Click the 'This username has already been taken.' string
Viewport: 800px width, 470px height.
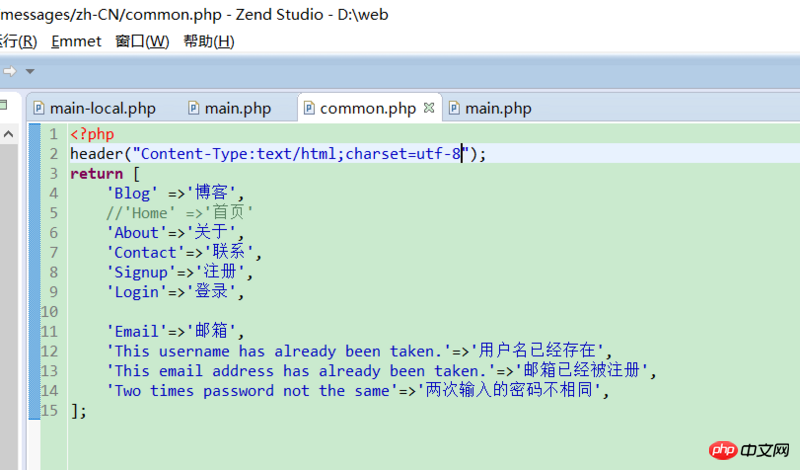click(x=278, y=351)
